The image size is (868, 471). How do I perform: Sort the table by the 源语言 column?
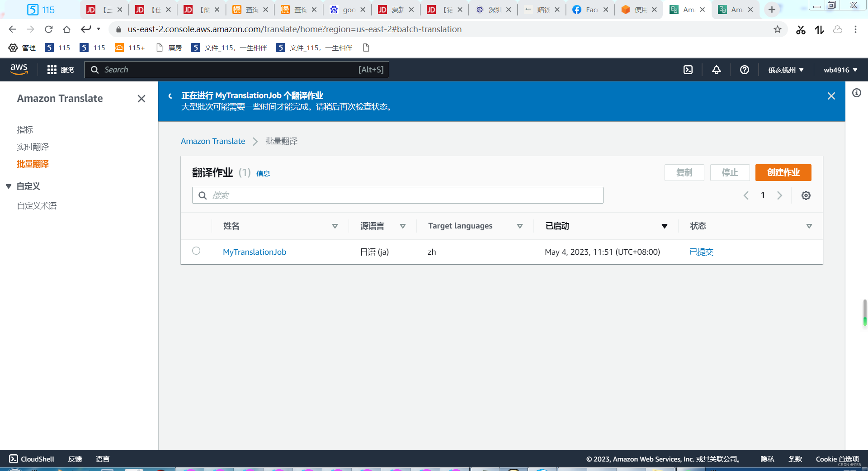tap(403, 226)
